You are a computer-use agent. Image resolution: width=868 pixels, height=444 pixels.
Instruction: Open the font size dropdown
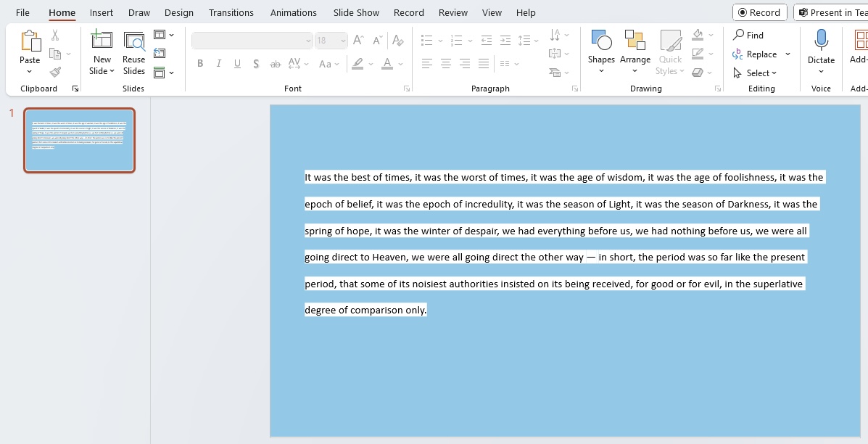tap(343, 41)
